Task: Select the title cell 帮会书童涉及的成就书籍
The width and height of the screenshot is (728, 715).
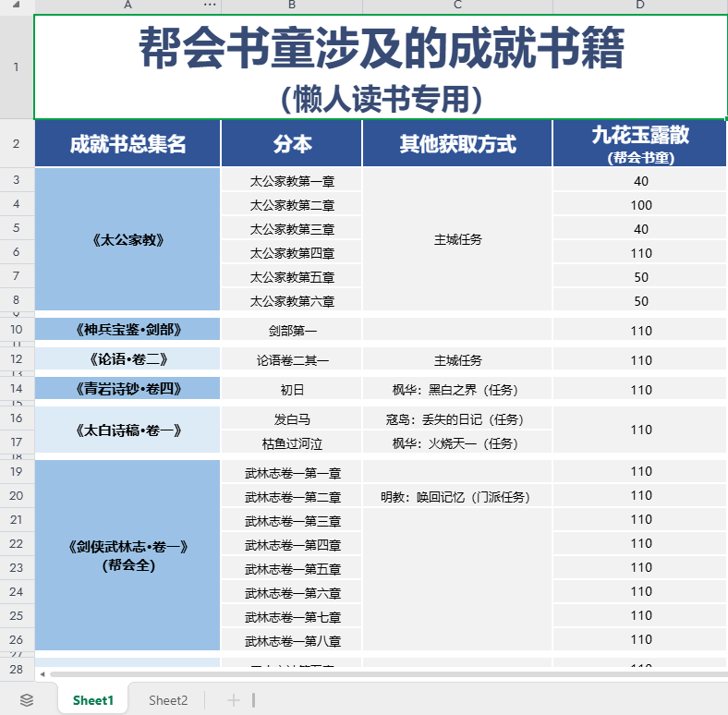Action: click(381, 67)
